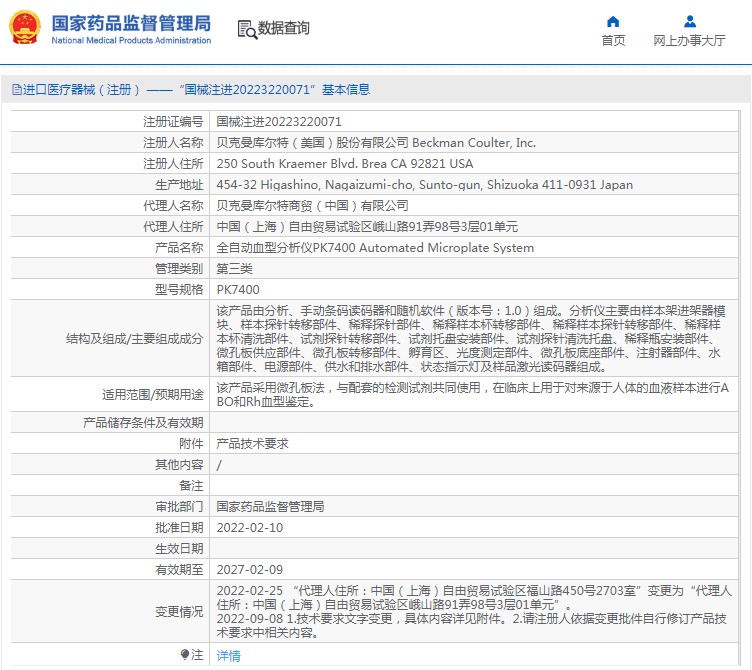Click the 网上办事大厅 user icon
Screen dimensions: 752x670
pos(690,21)
